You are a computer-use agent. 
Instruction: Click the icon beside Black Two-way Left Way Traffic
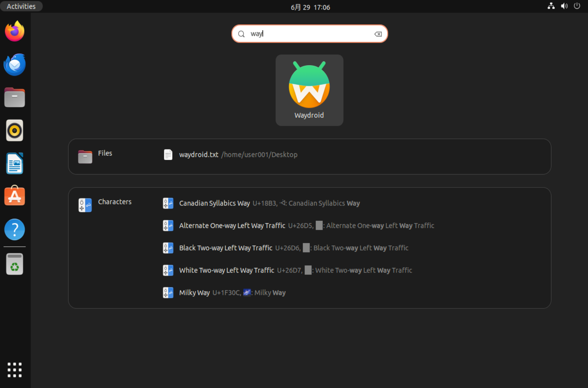(168, 248)
